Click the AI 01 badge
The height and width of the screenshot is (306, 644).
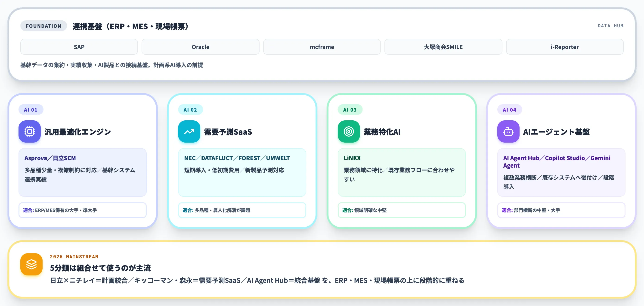point(31,109)
